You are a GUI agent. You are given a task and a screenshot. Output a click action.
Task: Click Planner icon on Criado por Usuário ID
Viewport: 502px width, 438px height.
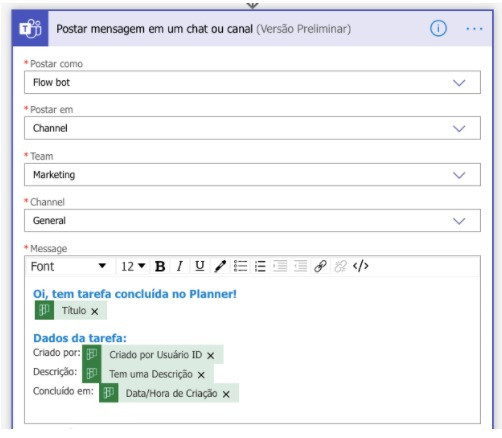coord(92,354)
